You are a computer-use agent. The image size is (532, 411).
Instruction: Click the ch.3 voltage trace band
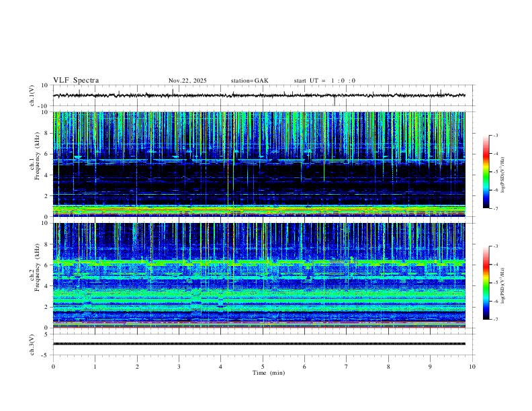point(259,344)
